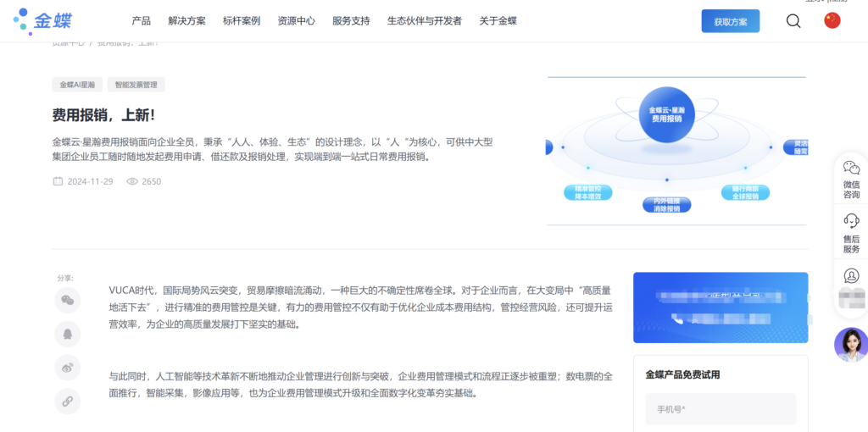Open the 产品 menu
Screen dimensions: 868x432
(142, 21)
